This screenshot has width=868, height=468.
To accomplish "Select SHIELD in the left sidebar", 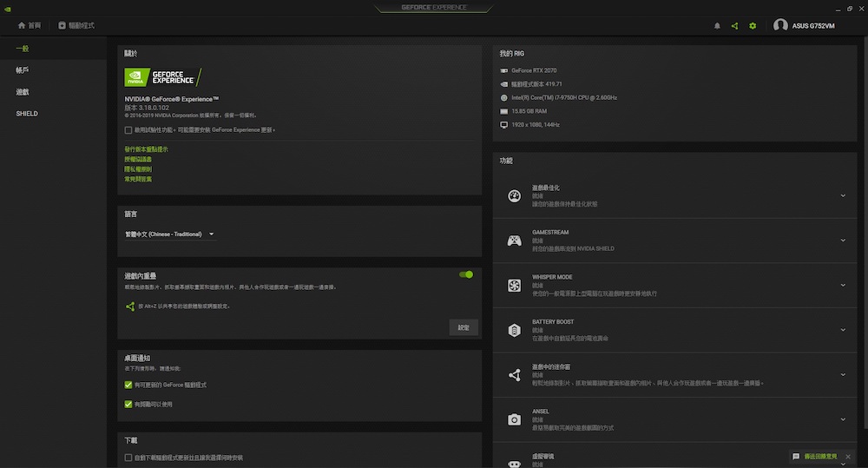I will (27, 114).
